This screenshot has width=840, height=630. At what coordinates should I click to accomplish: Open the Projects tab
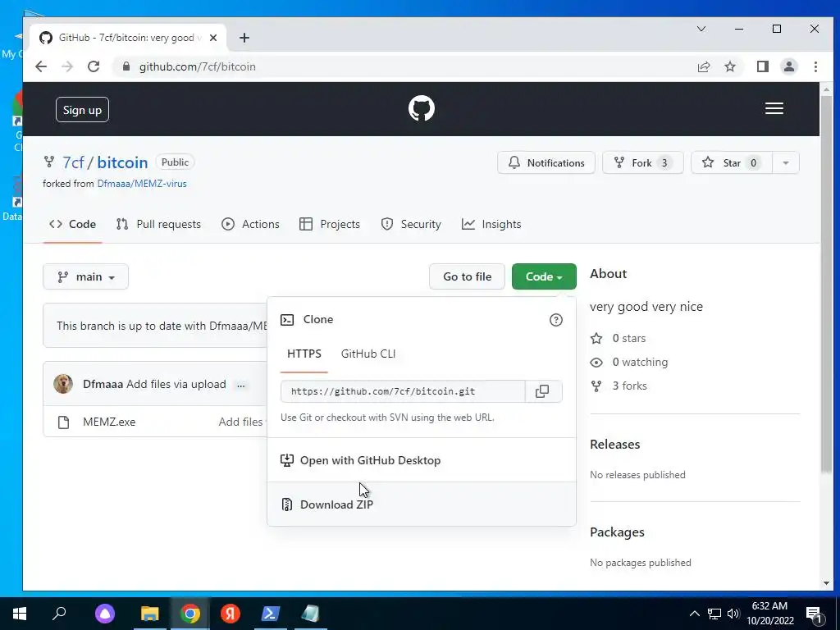[x=330, y=224]
